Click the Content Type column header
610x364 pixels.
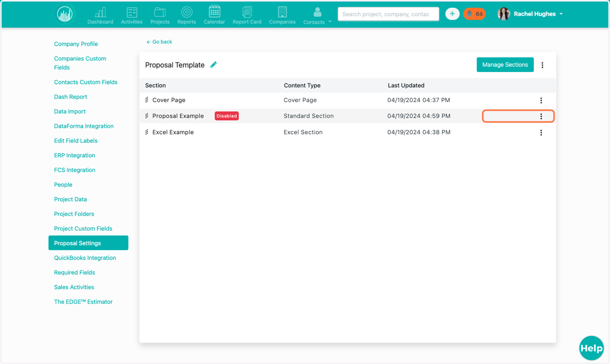[x=302, y=85]
